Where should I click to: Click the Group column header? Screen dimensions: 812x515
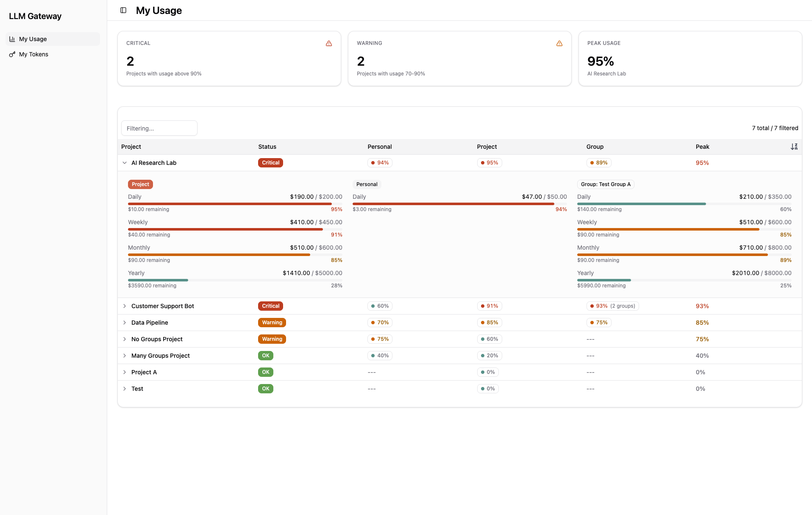595,147
